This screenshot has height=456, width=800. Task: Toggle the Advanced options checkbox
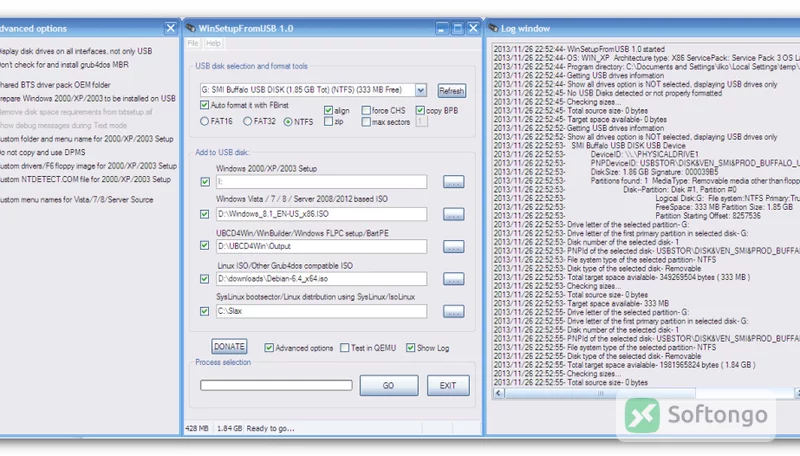[x=269, y=347]
